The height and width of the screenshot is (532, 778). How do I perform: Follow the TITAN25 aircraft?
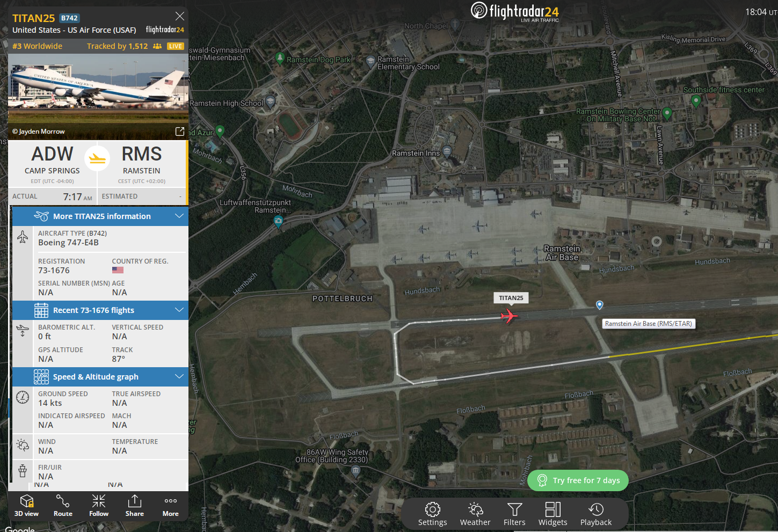pyautogui.click(x=99, y=506)
